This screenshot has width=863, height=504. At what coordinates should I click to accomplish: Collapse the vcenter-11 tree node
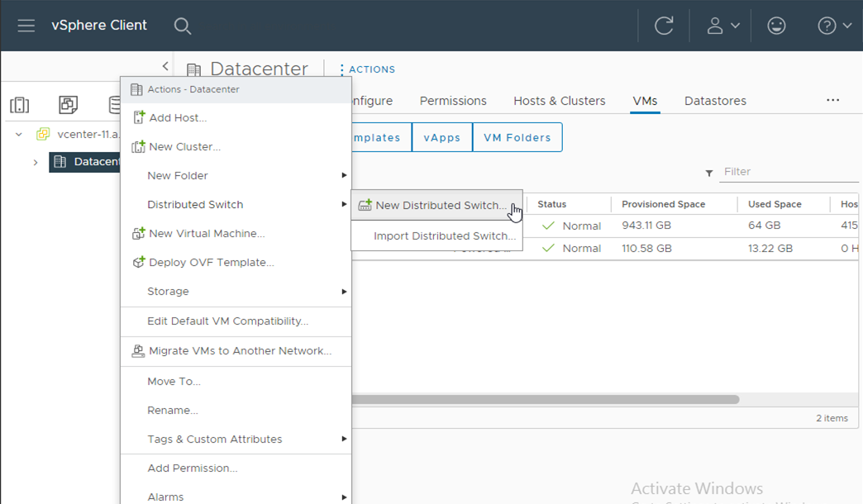[x=19, y=135]
